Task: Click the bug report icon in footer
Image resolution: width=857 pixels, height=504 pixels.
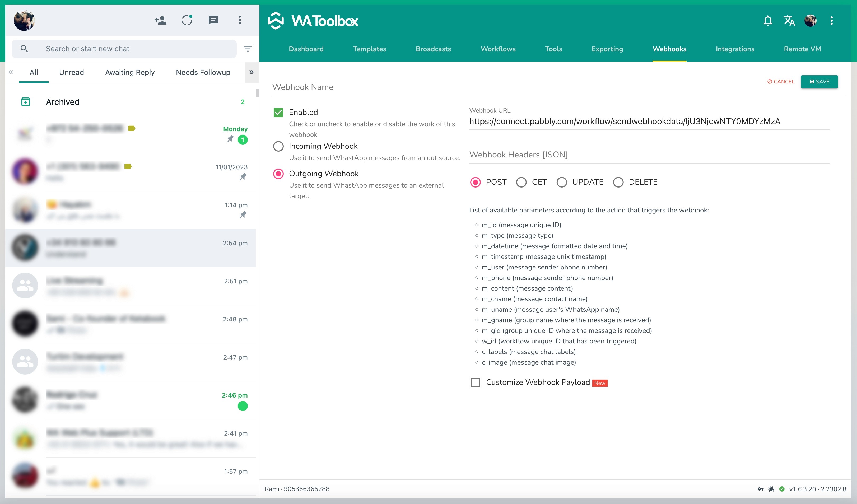Action: 771,489
